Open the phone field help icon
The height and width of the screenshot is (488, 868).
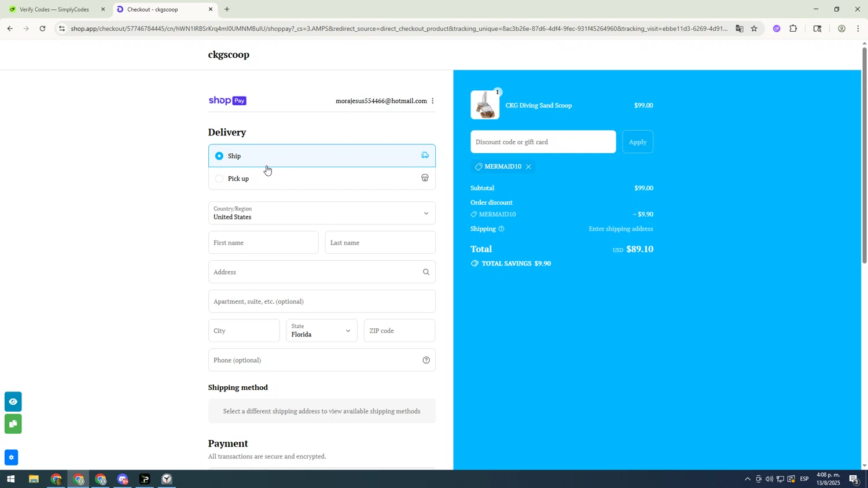pyautogui.click(x=426, y=360)
